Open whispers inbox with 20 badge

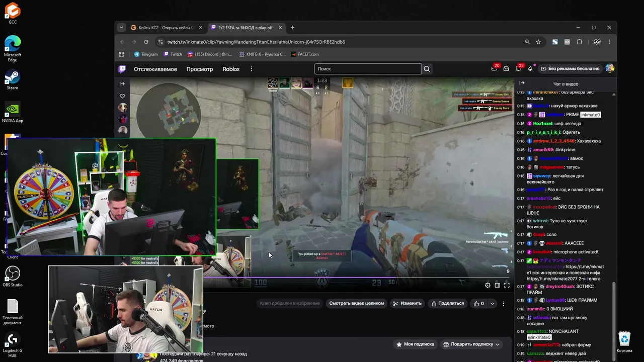coord(494,69)
